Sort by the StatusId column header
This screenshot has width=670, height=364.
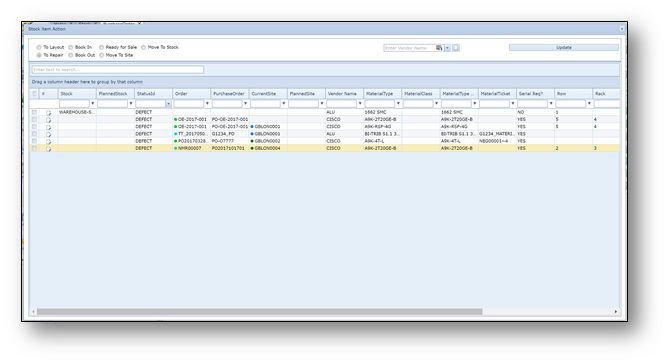coord(153,94)
